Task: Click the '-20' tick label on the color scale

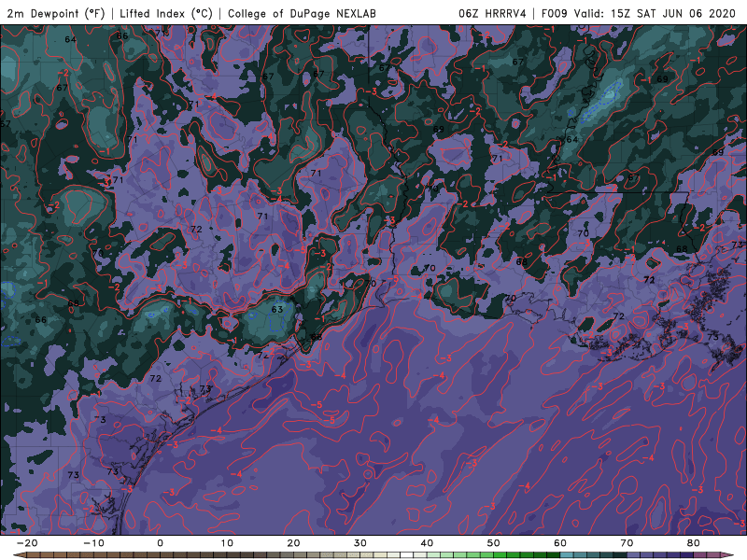Action: 27,543
